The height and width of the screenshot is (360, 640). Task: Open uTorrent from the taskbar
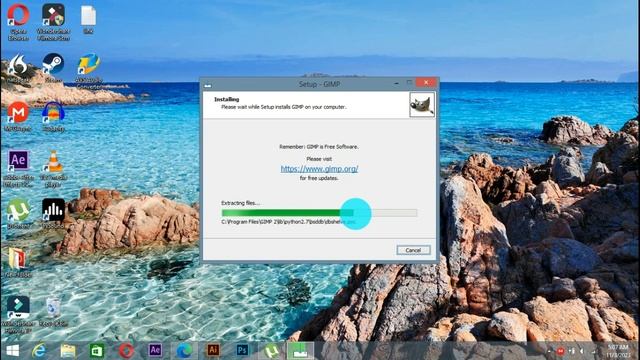[x=271, y=350]
